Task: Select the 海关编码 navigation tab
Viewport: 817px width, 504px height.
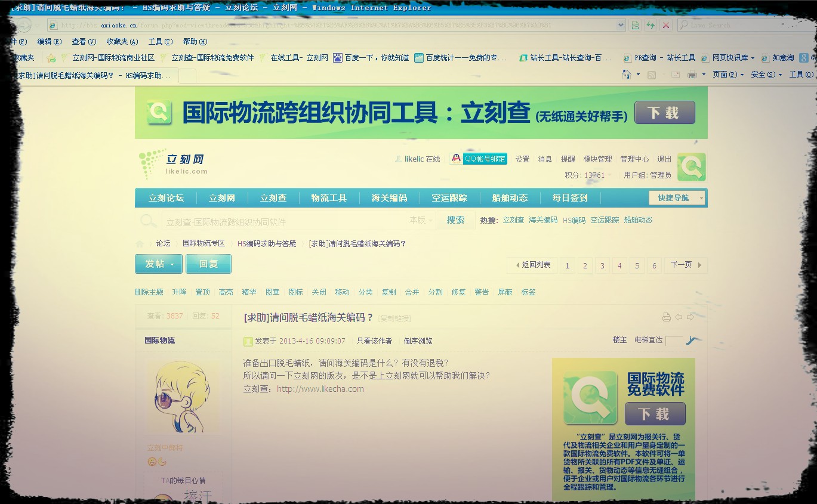Action: [389, 198]
